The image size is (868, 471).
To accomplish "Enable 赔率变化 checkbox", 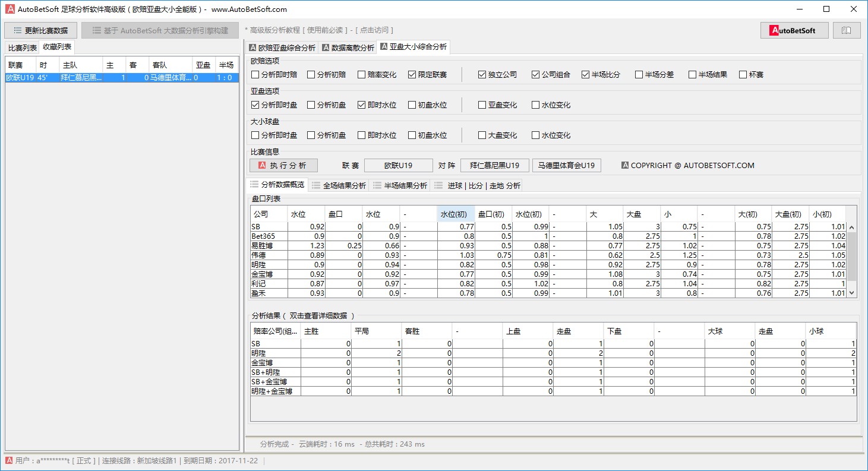I will [x=377, y=75].
